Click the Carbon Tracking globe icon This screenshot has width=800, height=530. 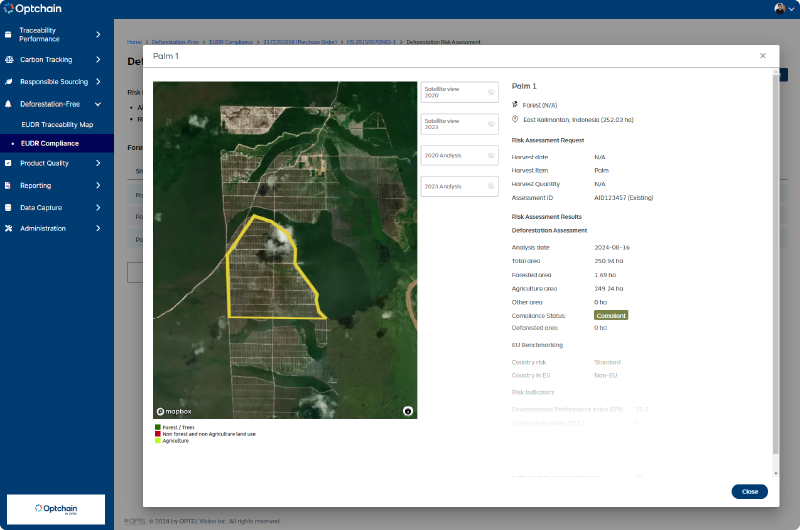pyautogui.click(x=9, y=60)
